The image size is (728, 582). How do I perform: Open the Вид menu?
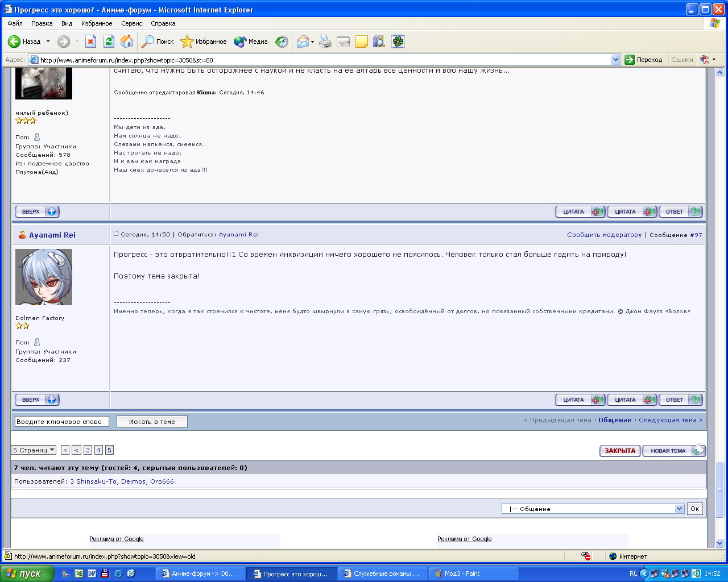coord(67,23)
